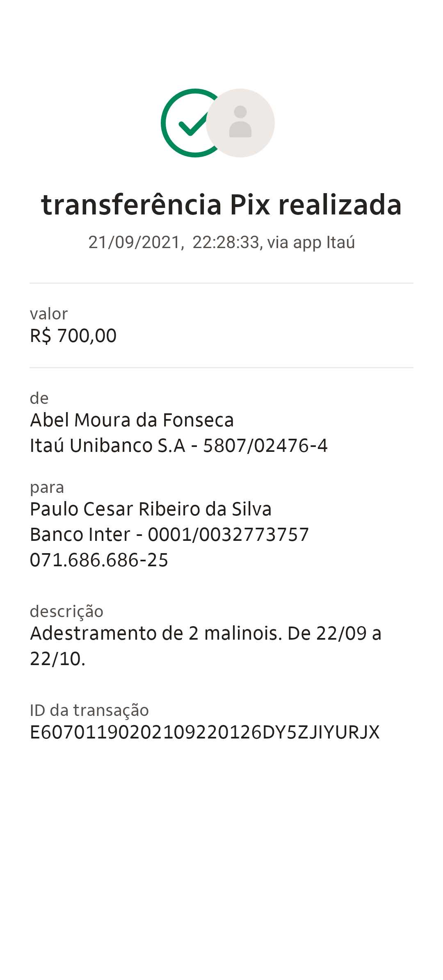Click the green success checkmark icon
This screenshot has width=443, height=980.
(x=185, y=123)
